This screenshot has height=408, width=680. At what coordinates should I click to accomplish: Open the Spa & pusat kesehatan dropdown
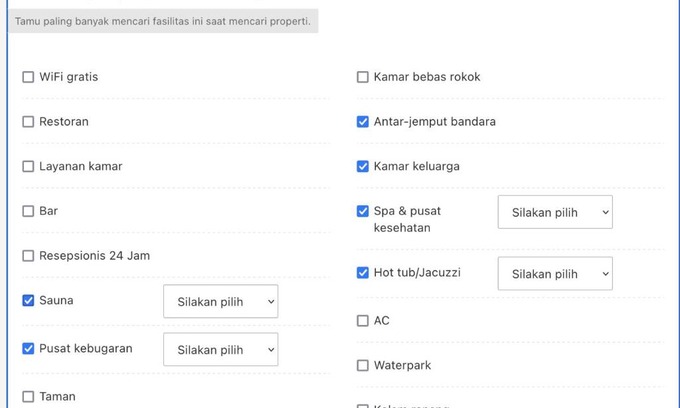[x=555, y=212]
